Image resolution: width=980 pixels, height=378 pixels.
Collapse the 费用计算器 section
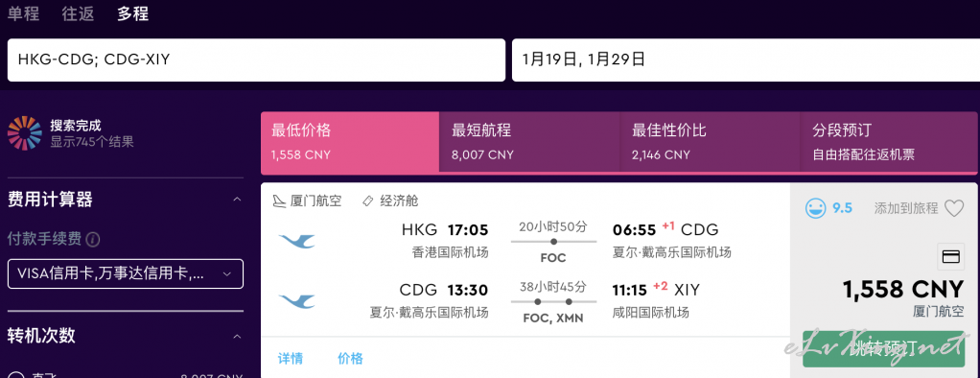(237, 200)
